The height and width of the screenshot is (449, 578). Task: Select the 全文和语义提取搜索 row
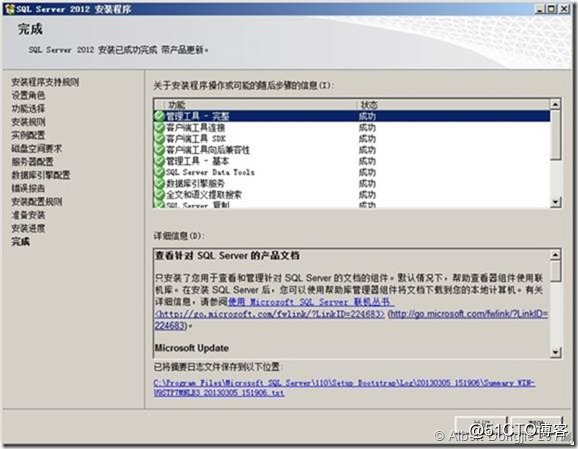pyautogui.click(x=352, y=194)
